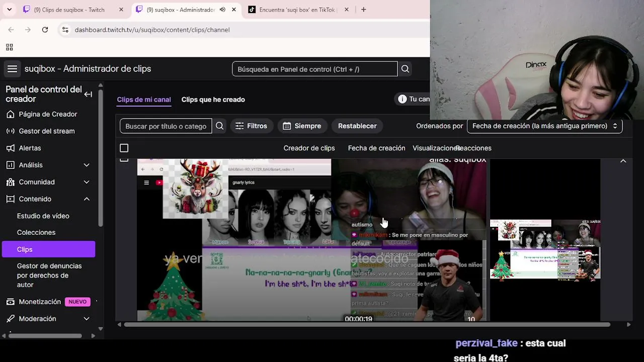Close the TikTok tab
Screen dimensions: 644x362
point(347,10)
